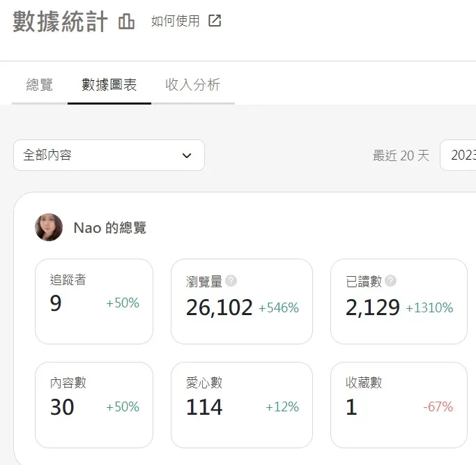The width and height of the screenshot is (476, 465).
Task: Click the bar chart icon beside 數據統計
Action: pos(126,21)
